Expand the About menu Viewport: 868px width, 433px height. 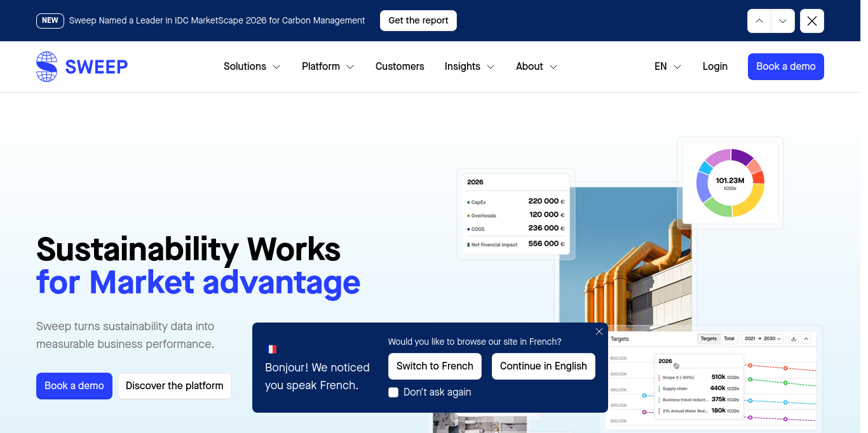536,67
